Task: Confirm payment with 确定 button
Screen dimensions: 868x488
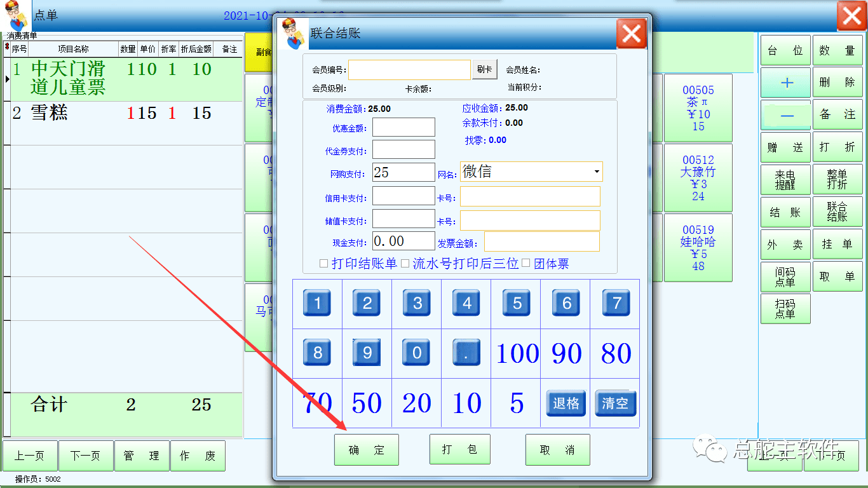Action: click(367, 450)
